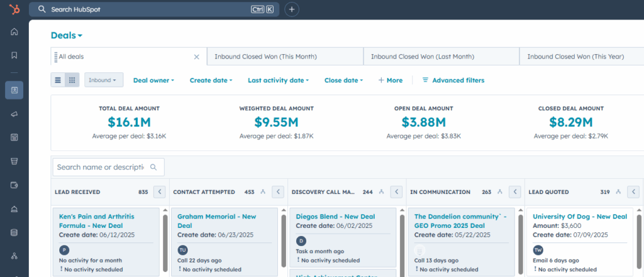Image resolution: width=644 pixels, height=277 pixels.
Task: Open the Service bell icon in sidebar
Action: (14, 209)
